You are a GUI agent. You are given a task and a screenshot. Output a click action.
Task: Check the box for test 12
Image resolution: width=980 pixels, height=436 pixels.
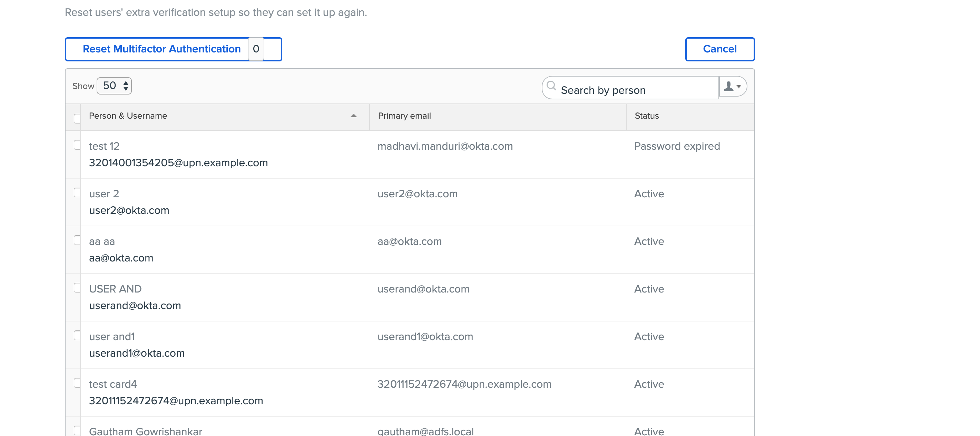[77, 145]
